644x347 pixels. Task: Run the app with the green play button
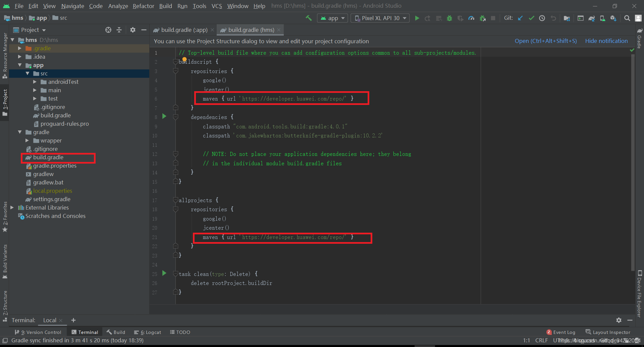pyautogui.click(x=417, y=18)
